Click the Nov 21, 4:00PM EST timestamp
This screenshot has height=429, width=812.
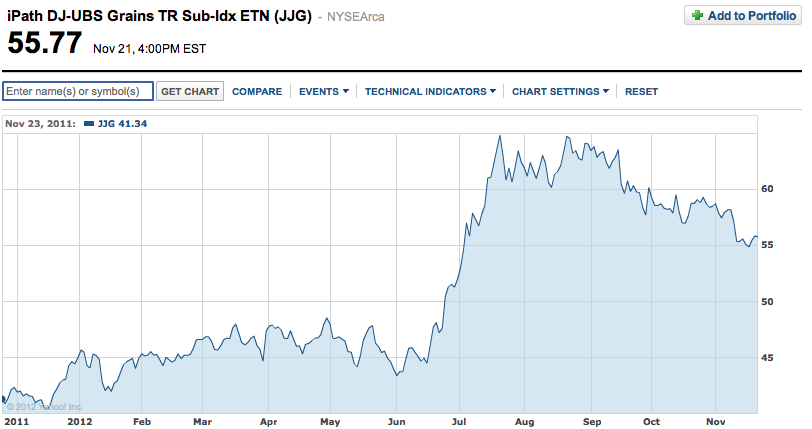150,49
